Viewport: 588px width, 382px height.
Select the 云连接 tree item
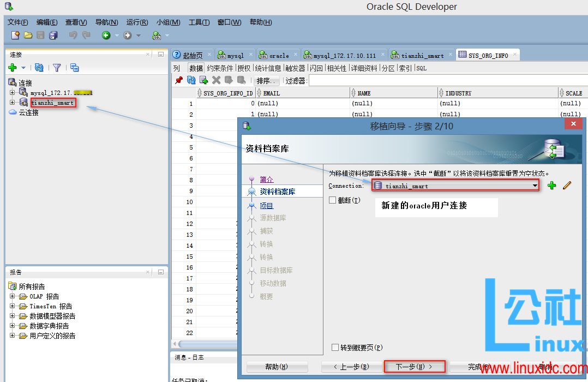tap(28, 112)
